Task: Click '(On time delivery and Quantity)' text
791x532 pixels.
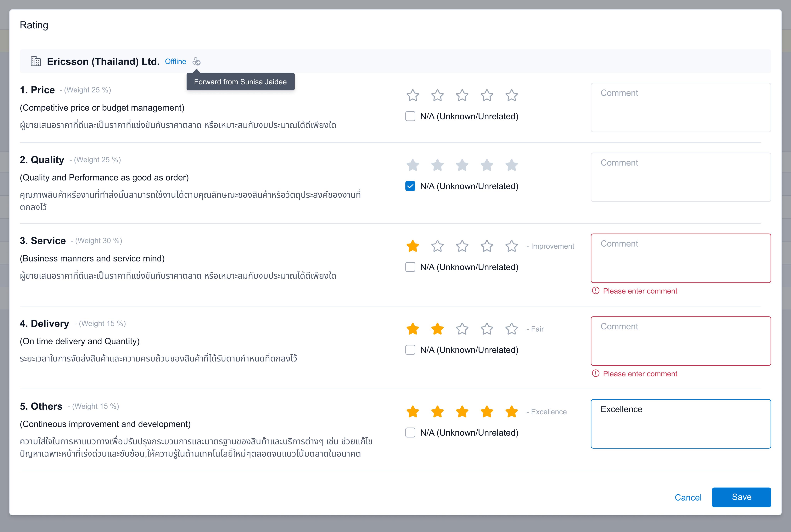Action: [x=80, y=341]
